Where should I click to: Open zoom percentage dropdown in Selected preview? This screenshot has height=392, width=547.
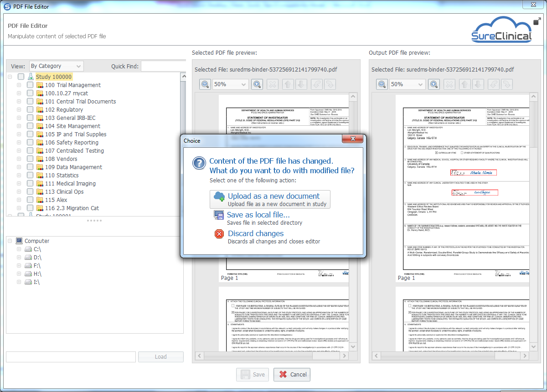pos(231,84)
